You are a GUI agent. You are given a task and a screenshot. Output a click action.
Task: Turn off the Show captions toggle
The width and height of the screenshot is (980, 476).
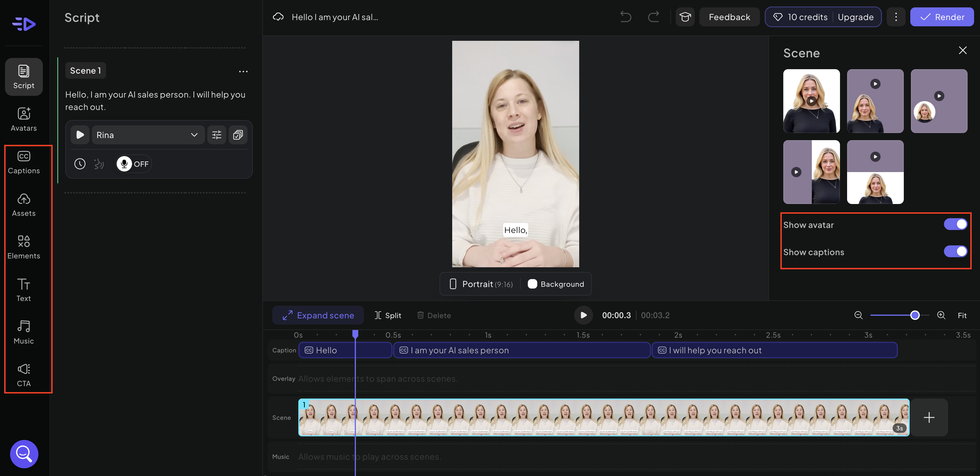(955, 251)
